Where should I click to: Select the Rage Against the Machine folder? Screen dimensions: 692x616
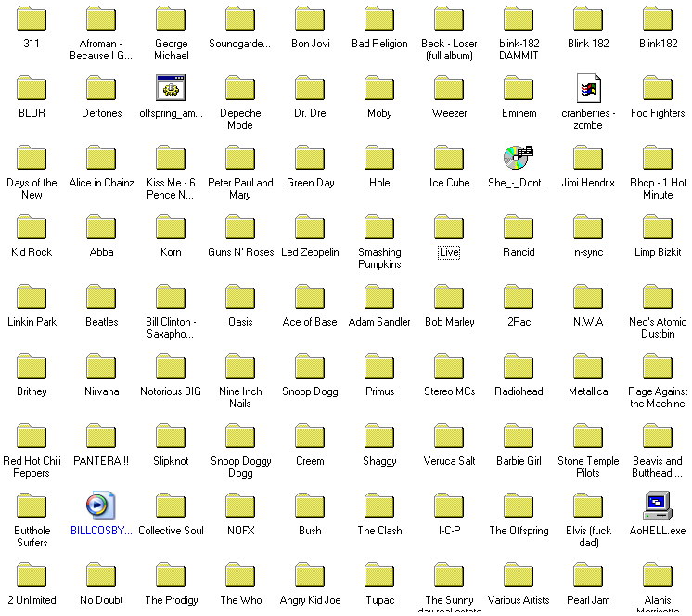pyautogui.click(x=658, y=366)
